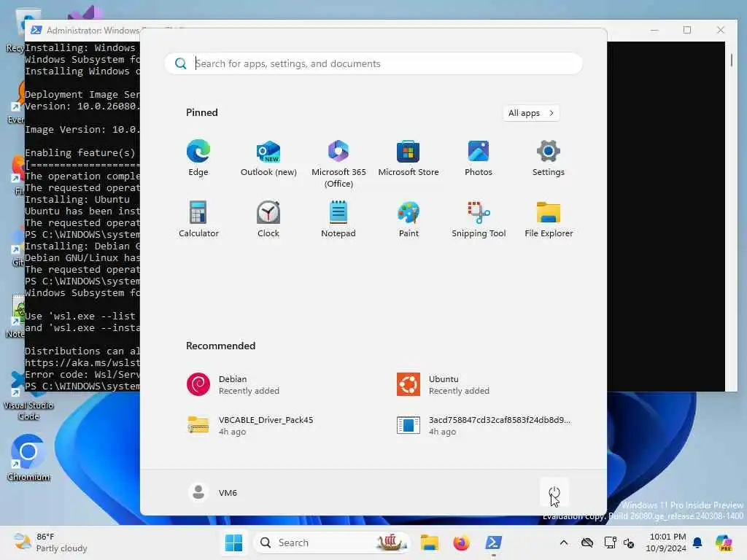The height and width of the screenshot is (560, 747).
Task: Open File Explorer from the taskbar
Action: (x=429, y=542)
